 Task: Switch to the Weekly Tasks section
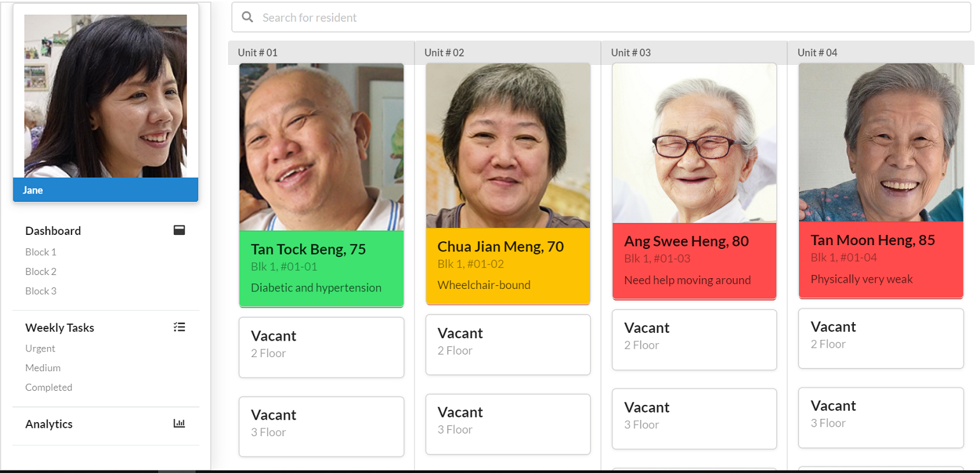point(59,327)
